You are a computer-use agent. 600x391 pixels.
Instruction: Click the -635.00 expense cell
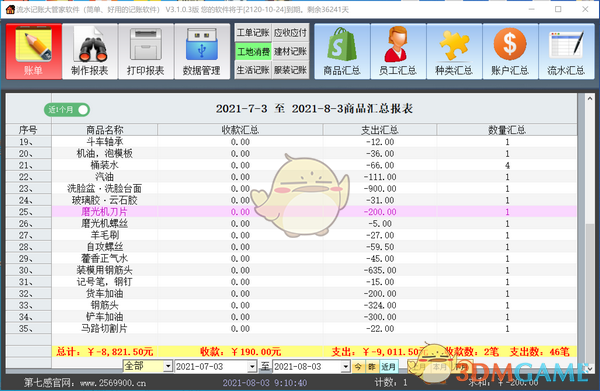pyautogui.click(x=380, y=270)
